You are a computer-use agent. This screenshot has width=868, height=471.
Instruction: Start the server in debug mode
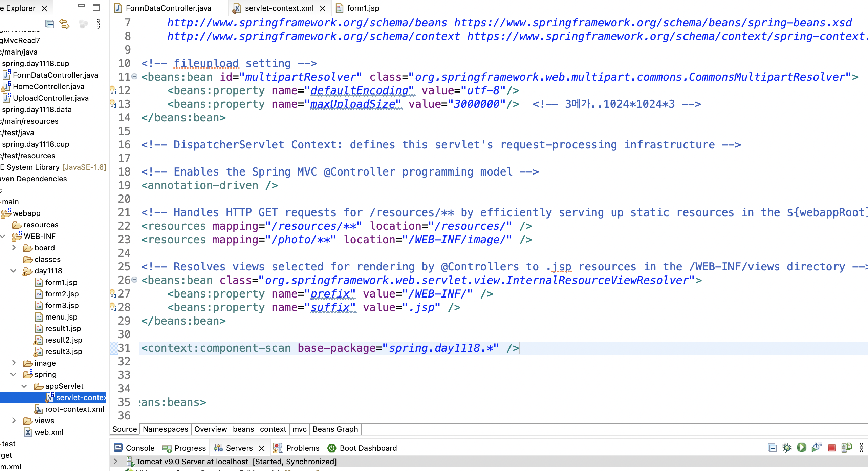[x=787, y=448]
